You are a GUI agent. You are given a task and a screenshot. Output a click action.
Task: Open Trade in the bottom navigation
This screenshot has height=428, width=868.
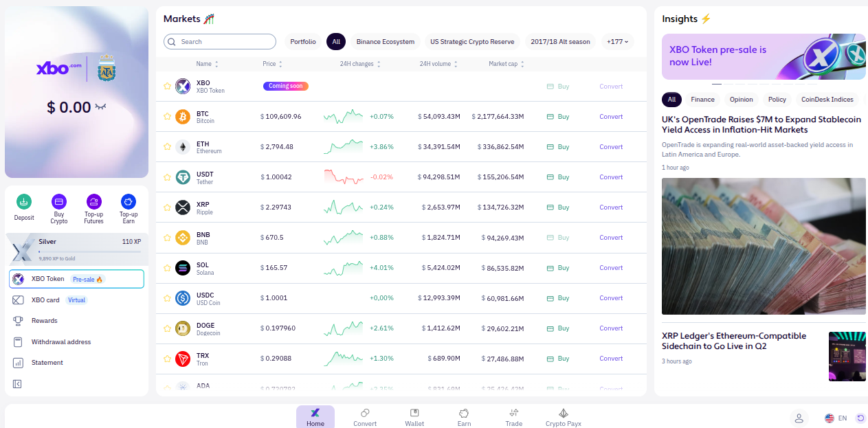click(x=514, y=417)
